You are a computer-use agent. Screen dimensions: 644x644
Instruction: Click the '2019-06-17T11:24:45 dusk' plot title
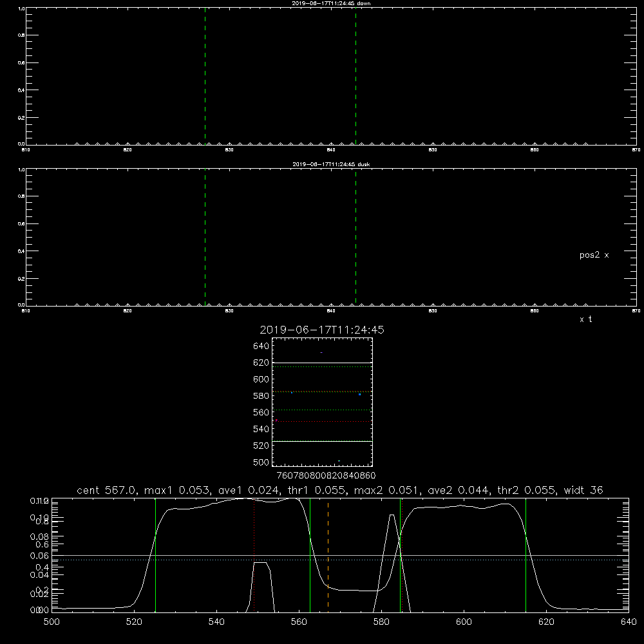point(331,164)
